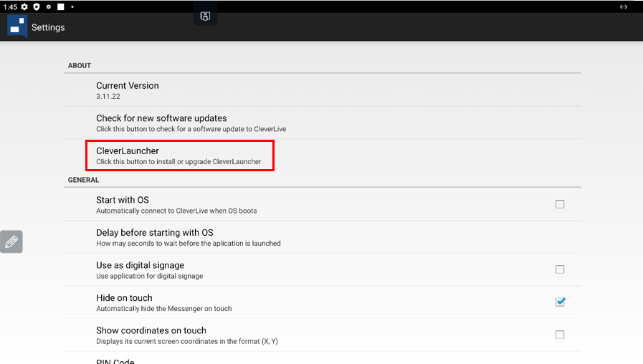This screenshot has height=364, width=643.
Task: Tap the settings gear in status bar
Action: coord(24,6)
